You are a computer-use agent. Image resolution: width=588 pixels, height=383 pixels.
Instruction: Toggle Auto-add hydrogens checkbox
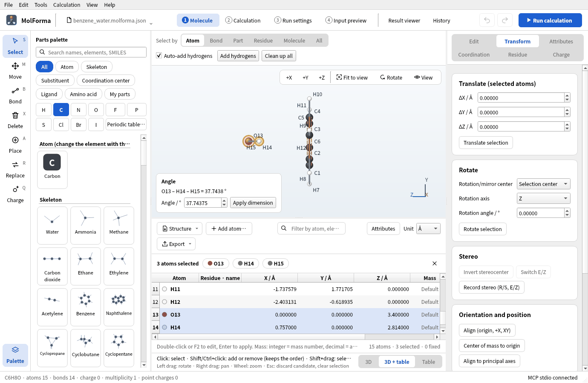[x=159, y=56]
